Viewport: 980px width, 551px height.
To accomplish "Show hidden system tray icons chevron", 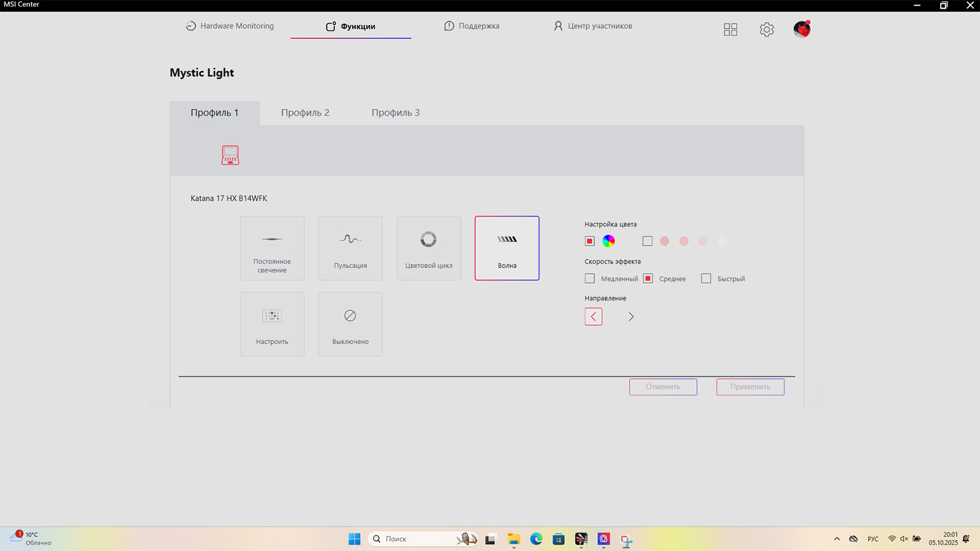I will click(x=837, y=539).
